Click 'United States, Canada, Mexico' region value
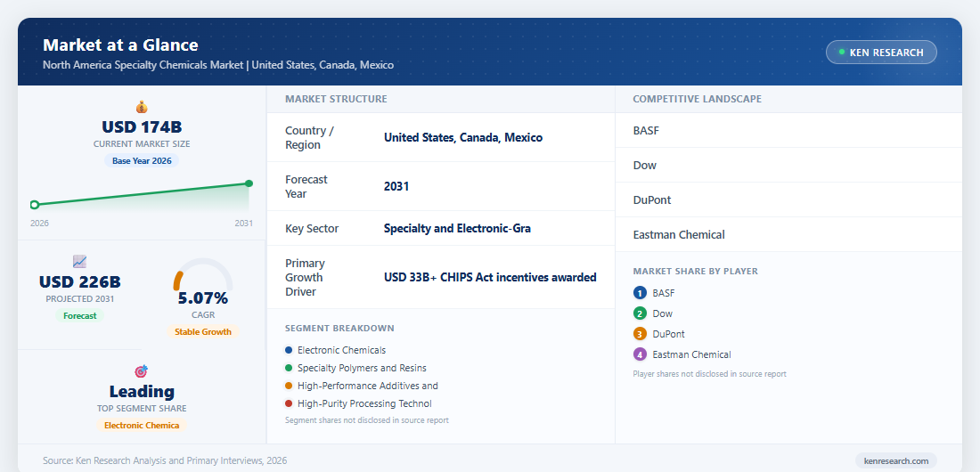Screen dimensions: 980x472 pos(463,137)
